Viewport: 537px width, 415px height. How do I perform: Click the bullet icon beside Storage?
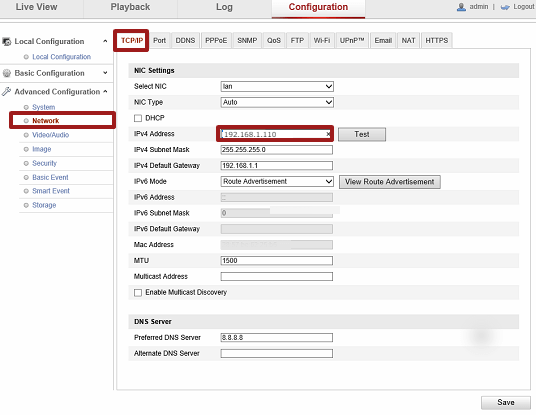tap(26, 205)
